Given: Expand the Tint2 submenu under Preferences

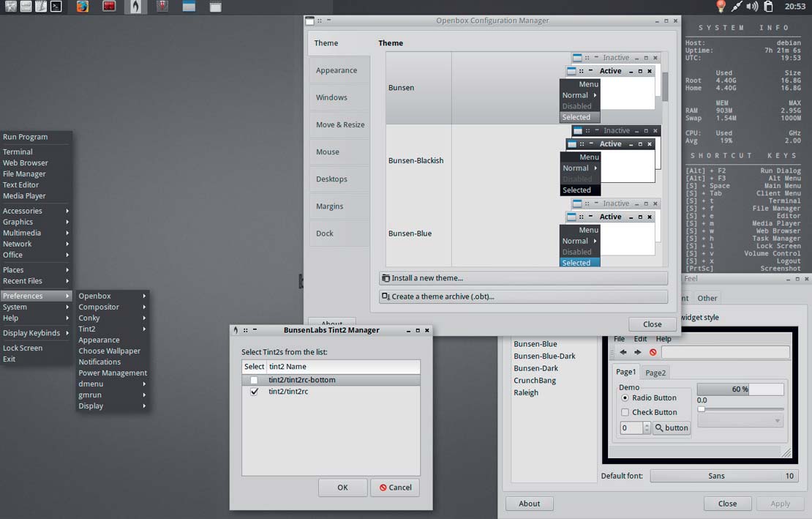Looking at the screenshot, I should (x=113, y=329).
